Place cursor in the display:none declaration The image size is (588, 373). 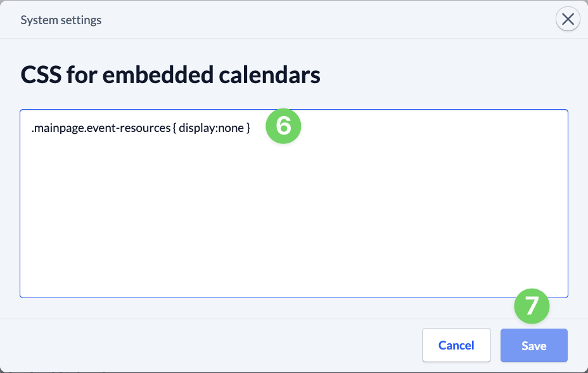click(211, 128)
